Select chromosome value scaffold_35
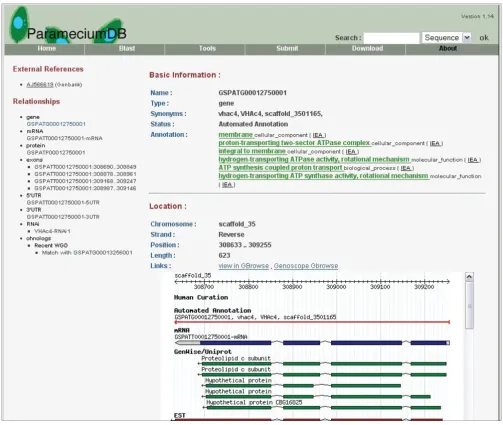 click(237, 224)
